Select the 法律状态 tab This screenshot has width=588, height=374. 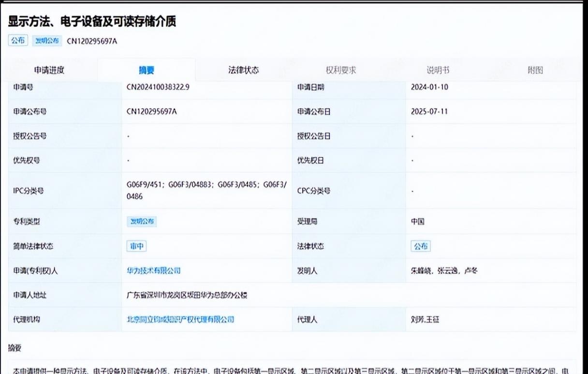click(244, 70)
